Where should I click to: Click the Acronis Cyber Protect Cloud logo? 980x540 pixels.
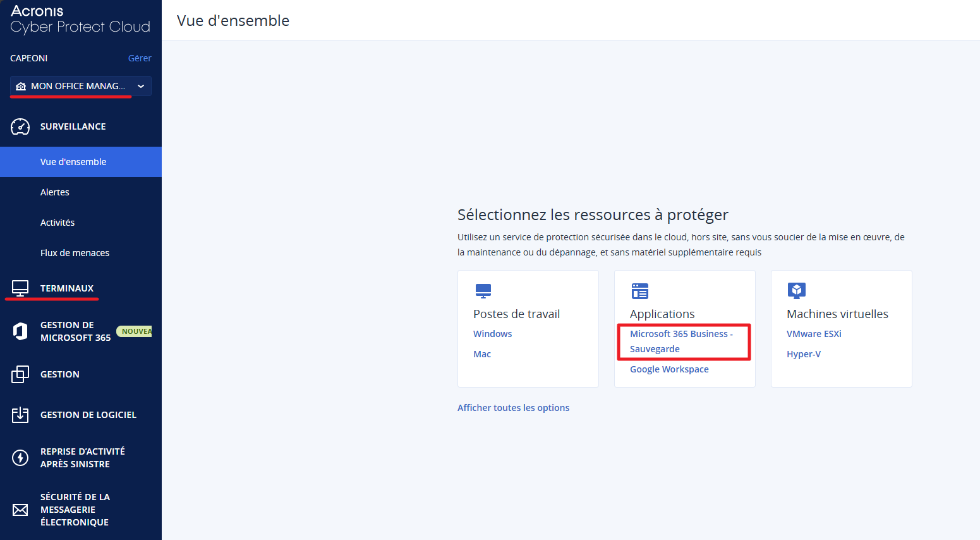click(x=80, y=19)
